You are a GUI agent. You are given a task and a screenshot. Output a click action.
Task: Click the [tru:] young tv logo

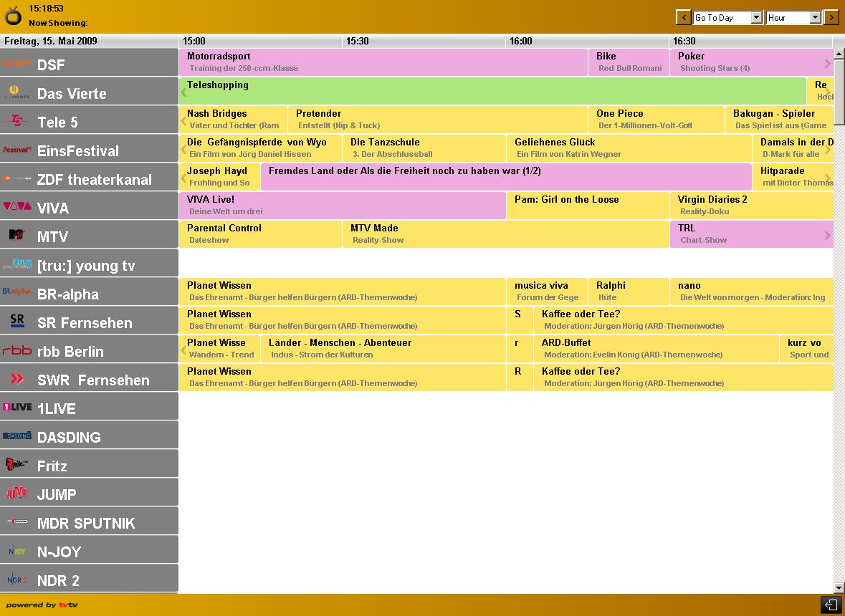click(16, 264)
